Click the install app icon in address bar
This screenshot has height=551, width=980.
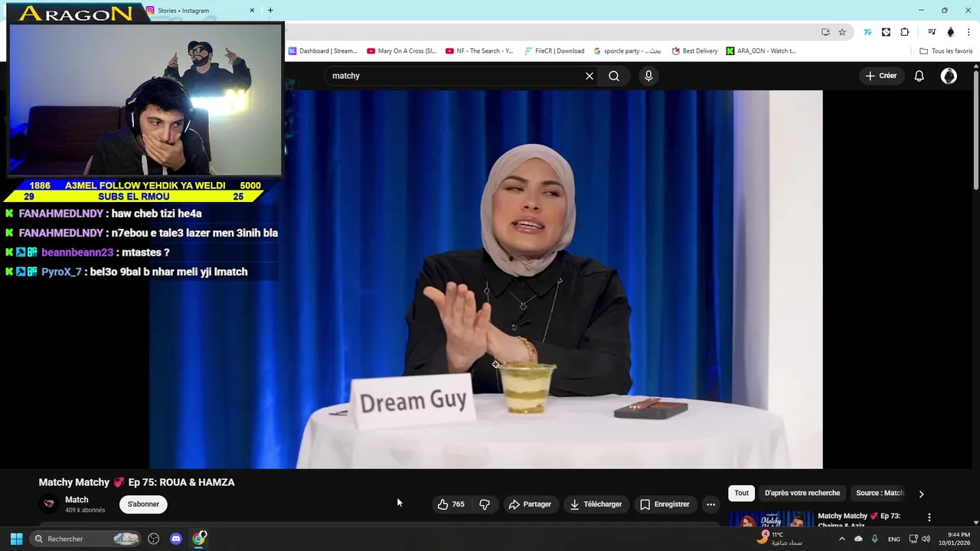(825, 32)
